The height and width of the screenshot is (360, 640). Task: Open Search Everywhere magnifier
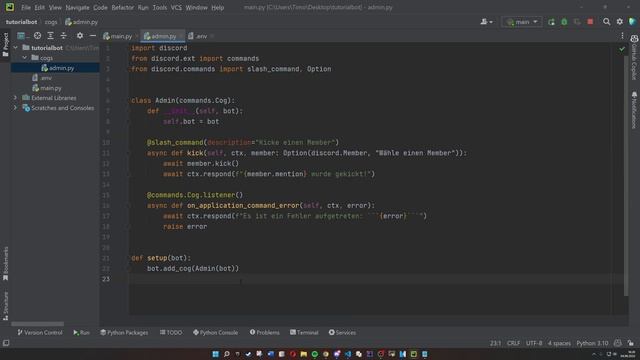(x=607, y=22)
